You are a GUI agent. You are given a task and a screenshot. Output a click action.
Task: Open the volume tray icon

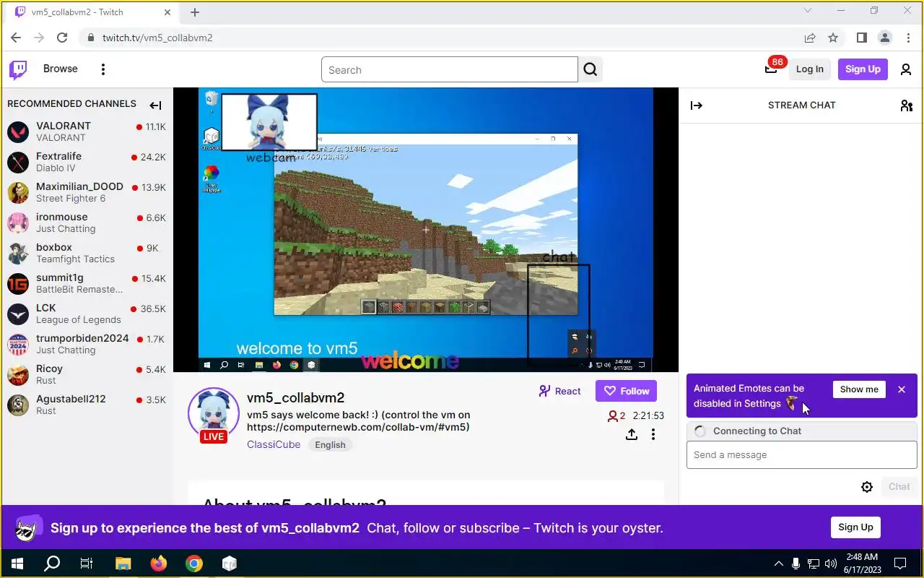pyautogui.click(x=831, y=564)
